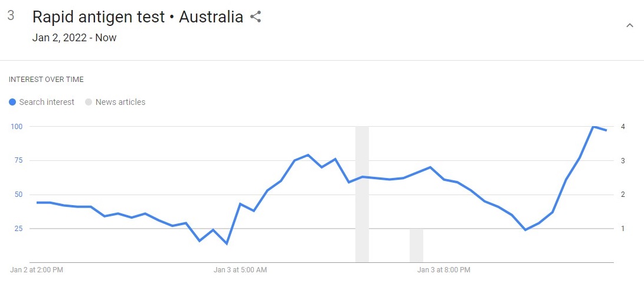Screen dimensions: 644x290
Task: Click the 75 left axis label
Action: (17, 160)
